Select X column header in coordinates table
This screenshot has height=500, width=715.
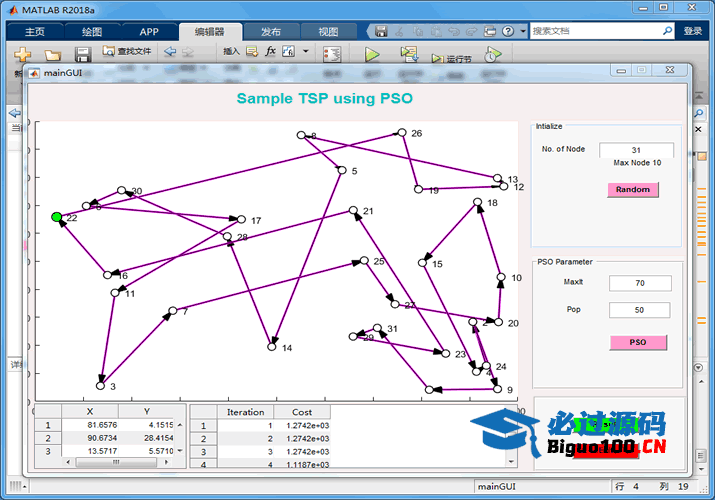90,412
